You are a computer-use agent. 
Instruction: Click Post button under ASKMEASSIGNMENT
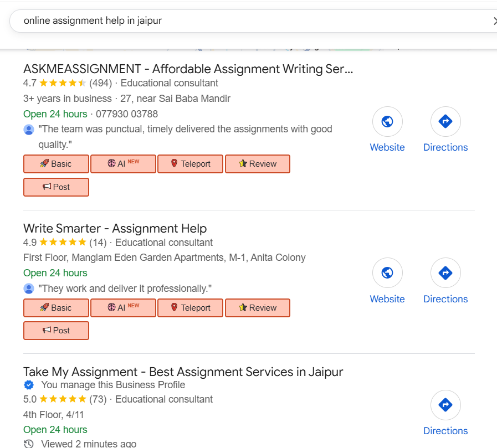56,187
